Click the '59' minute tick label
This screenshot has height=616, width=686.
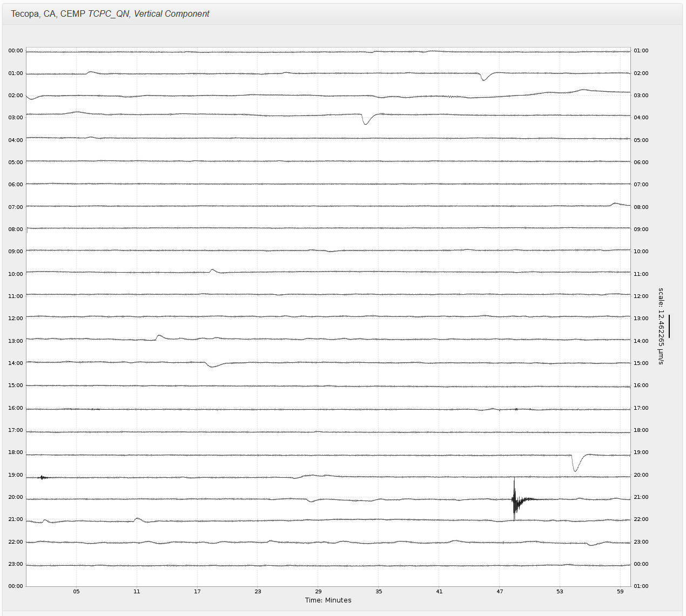(620, 592)
